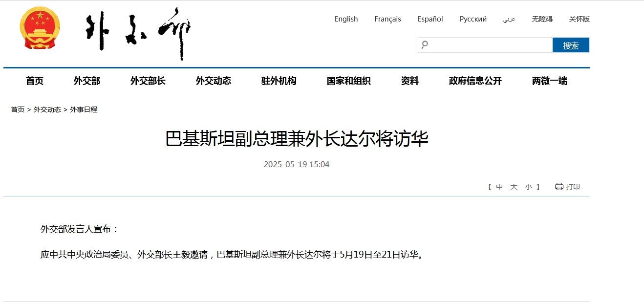644x305 pixels.
Task: Select medium font size 中
Action: tap(499, 187)
